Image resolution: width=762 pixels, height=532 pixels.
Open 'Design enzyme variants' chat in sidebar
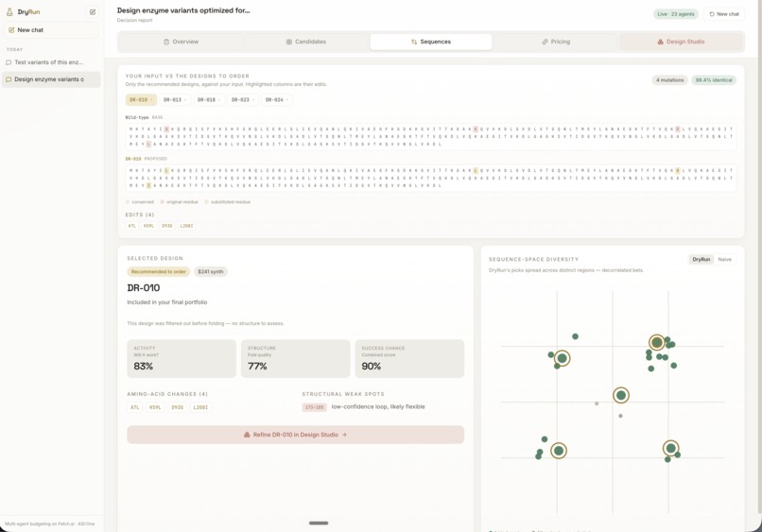pos(51,79)
